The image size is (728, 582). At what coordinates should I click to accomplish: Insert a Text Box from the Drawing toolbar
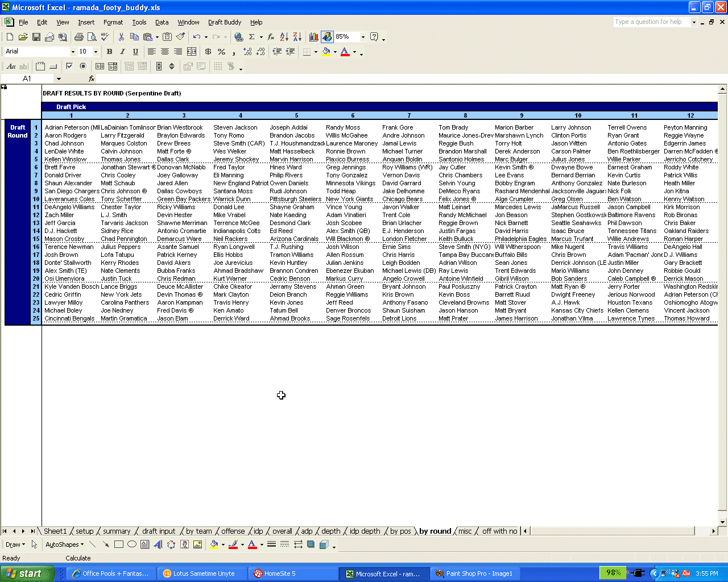[x=145, y=544]
